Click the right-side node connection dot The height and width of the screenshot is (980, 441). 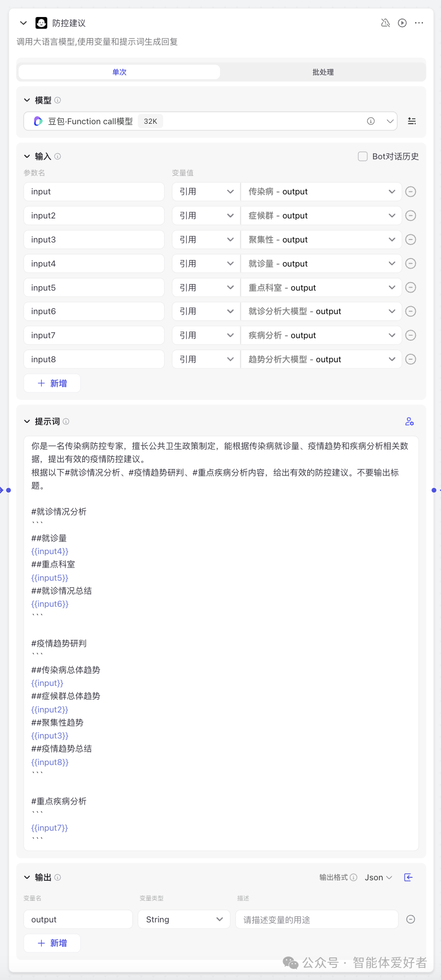point(434,490)
